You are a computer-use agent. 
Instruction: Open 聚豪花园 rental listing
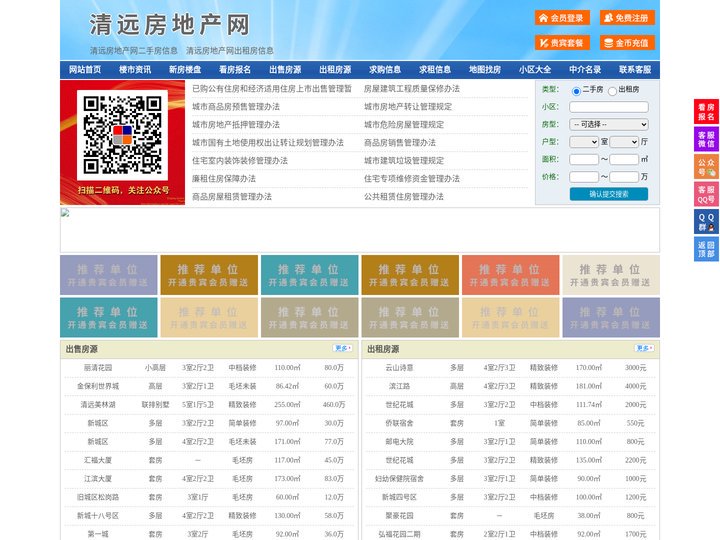pyautogui.click(x=399, y=516)
